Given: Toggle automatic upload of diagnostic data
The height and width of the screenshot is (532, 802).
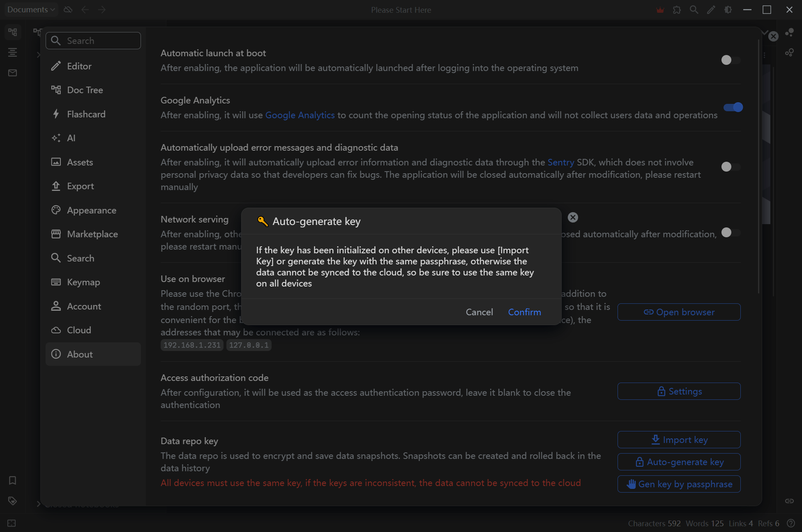Looking at the screenshot, I should coord(731,167).
